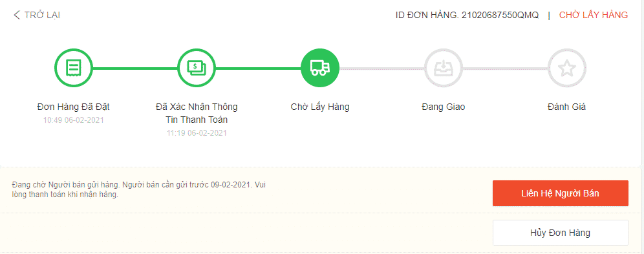Select the order ID 21020687550QMQ text
This screenshot has width=644, height=254.
(x=500, y=15)
